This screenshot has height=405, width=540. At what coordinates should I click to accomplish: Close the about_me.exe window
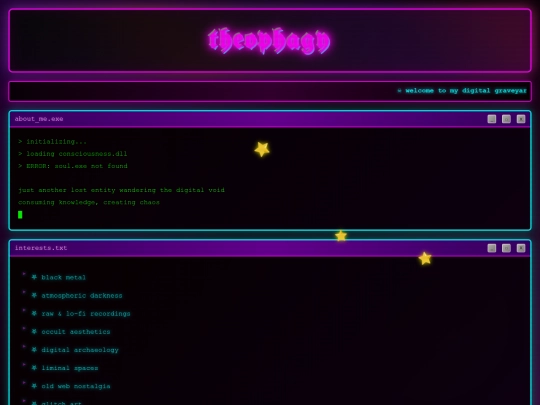[x=521, y=119]
